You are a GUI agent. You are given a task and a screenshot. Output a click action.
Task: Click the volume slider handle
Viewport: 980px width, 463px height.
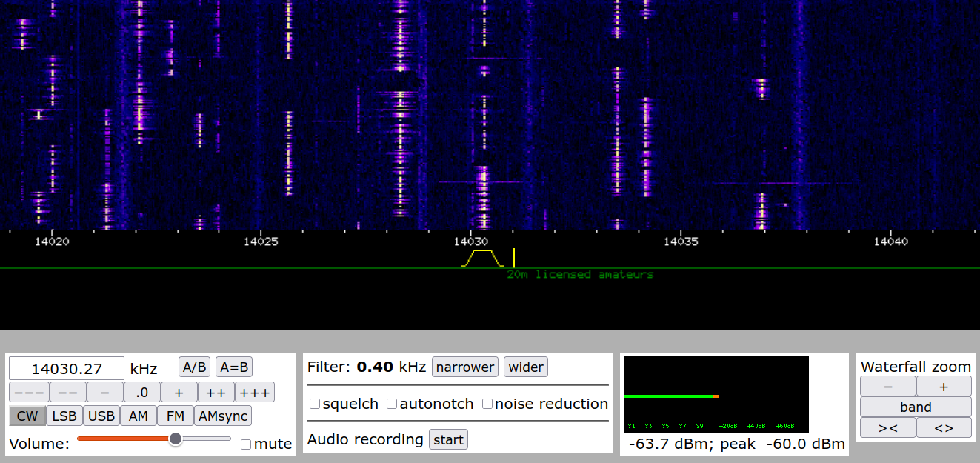click(x=176, y=439)
